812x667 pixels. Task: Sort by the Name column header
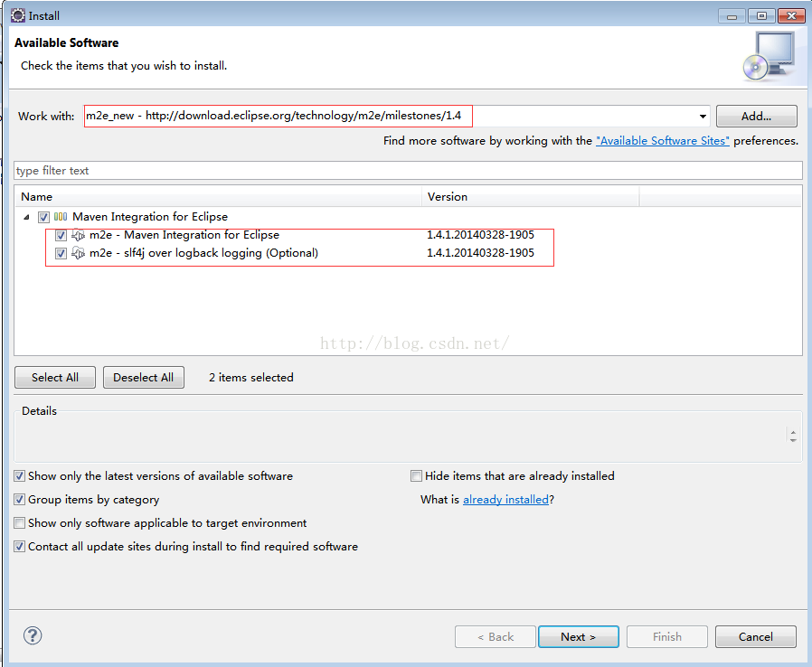click(218, 197)
